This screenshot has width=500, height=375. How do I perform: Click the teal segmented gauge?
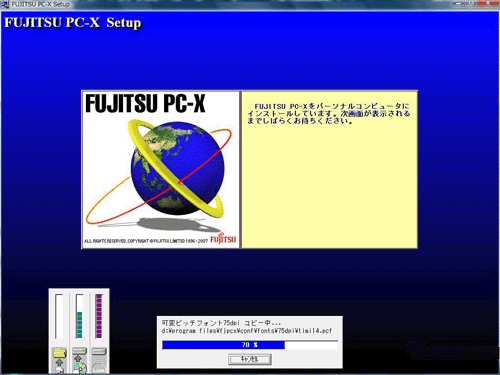[x=79, y=316]
